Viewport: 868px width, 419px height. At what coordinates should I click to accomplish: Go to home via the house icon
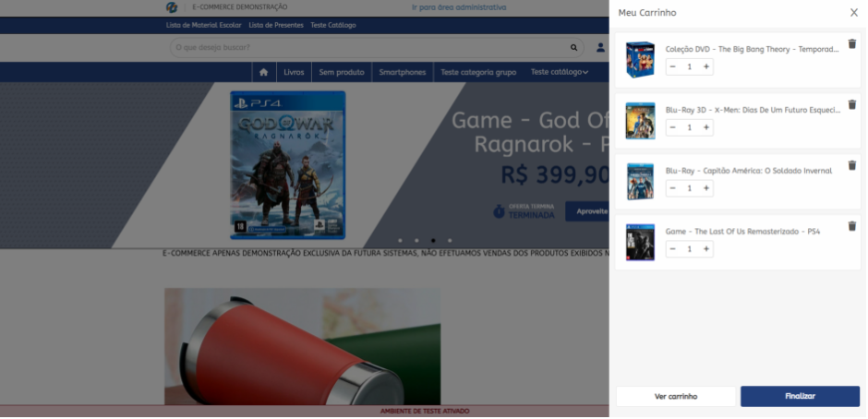[264, 72]
